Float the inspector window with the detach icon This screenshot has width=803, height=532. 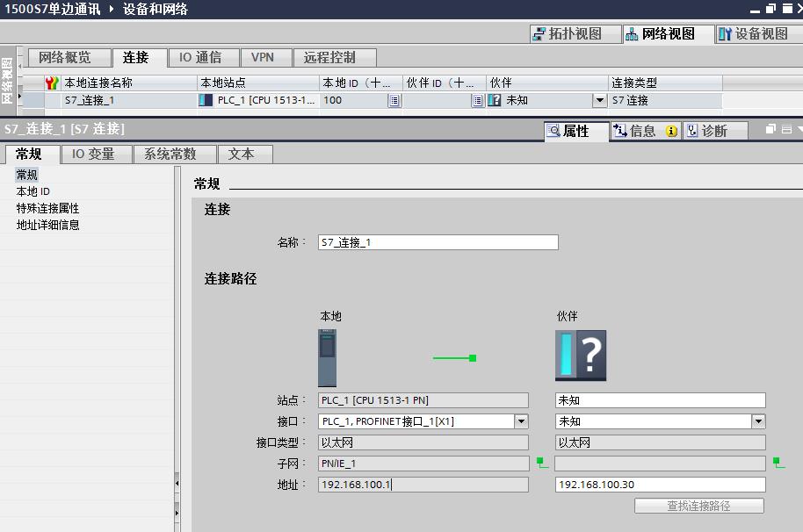tap(770, 129)
